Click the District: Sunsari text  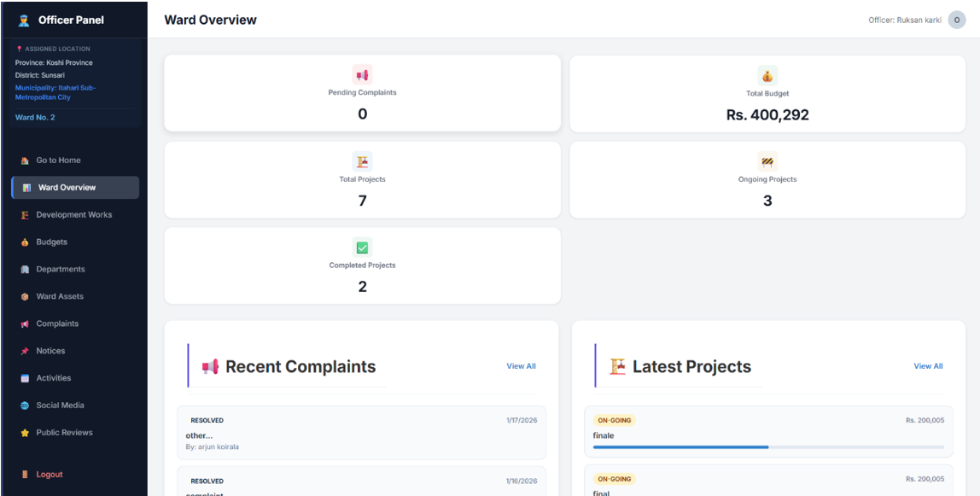(x=40, y=76)
